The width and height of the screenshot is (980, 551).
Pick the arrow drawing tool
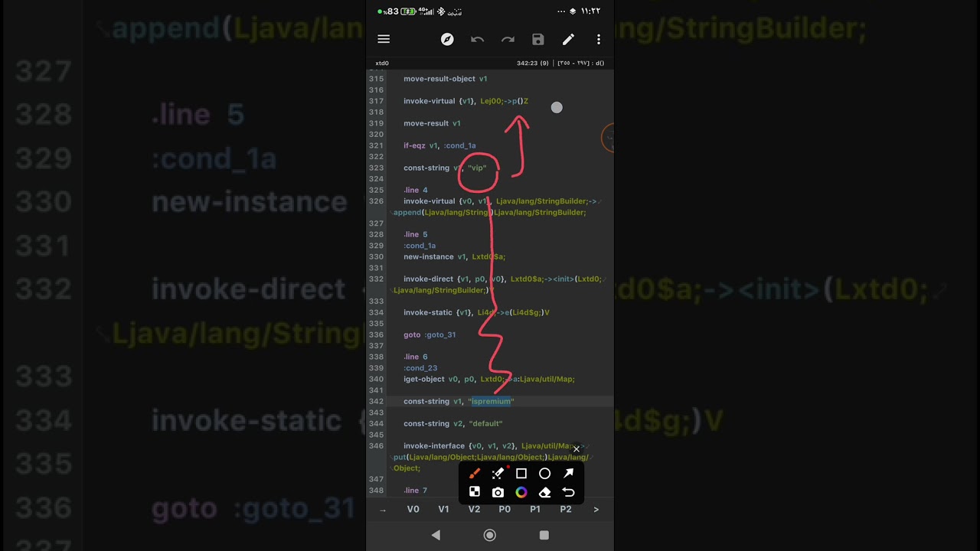coord(568,474)
